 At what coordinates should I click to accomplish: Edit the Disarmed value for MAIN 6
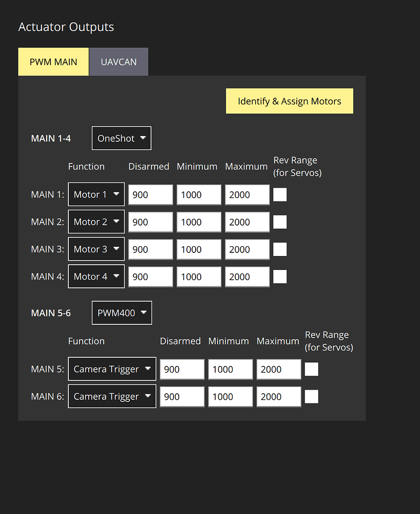tap(182, 396)
